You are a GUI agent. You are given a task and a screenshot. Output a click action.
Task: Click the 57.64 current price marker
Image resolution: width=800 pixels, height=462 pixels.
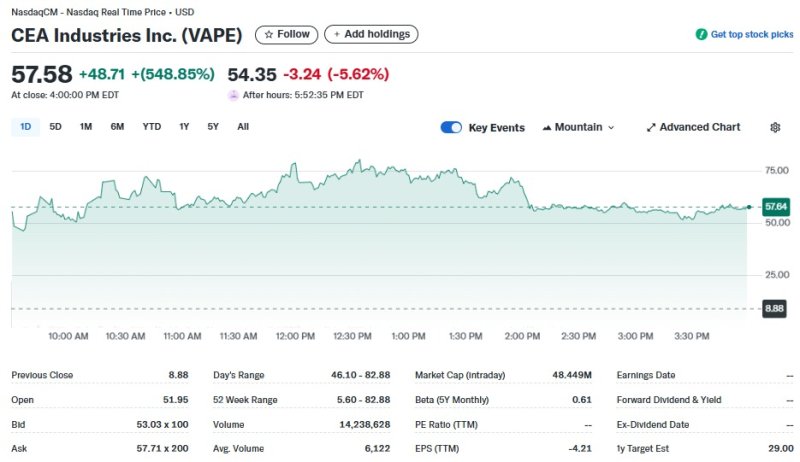775,206
